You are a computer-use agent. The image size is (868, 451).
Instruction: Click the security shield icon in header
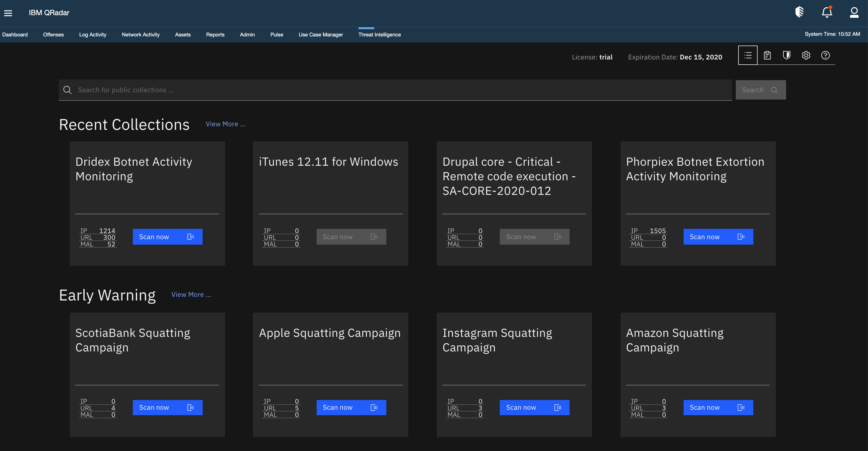point(799,12)
